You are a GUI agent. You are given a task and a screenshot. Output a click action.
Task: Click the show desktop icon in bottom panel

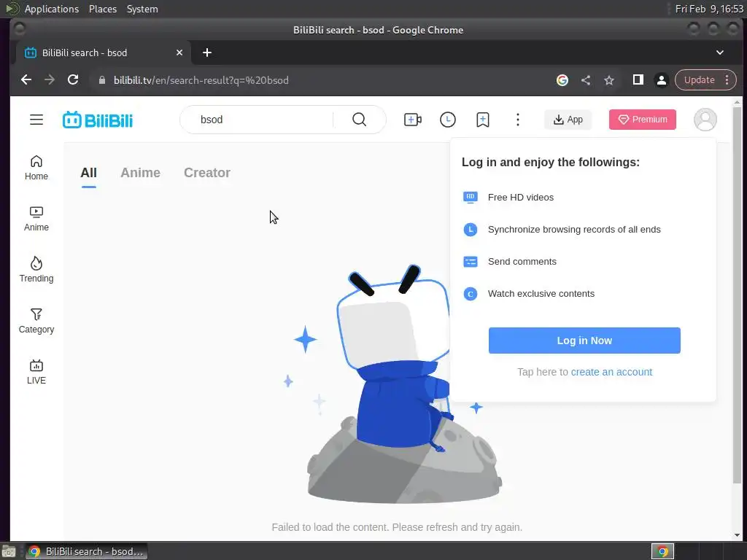8,552
